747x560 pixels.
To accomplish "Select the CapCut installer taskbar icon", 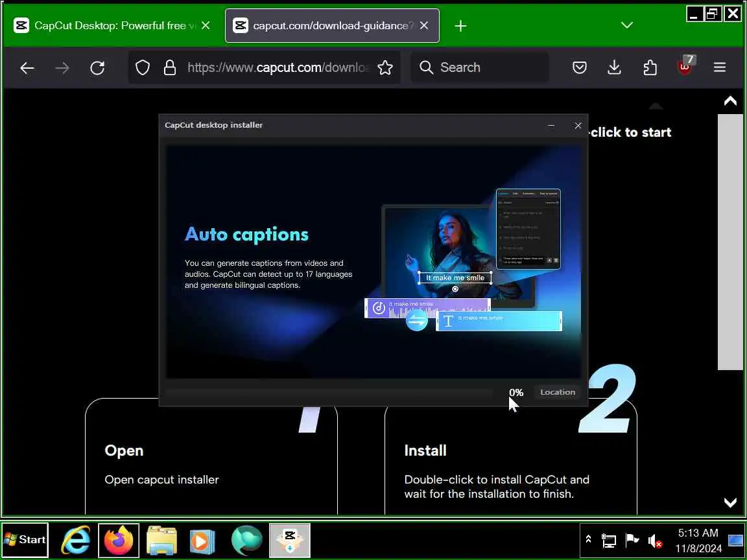I will point(290,540).
